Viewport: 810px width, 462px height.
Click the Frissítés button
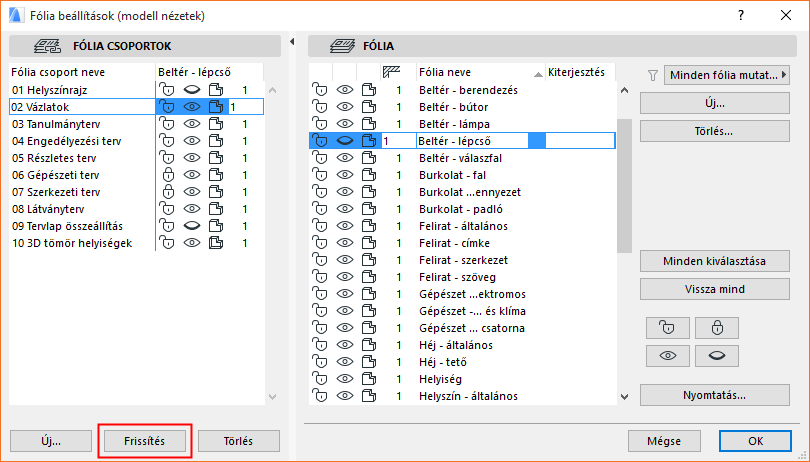(145, 441)
